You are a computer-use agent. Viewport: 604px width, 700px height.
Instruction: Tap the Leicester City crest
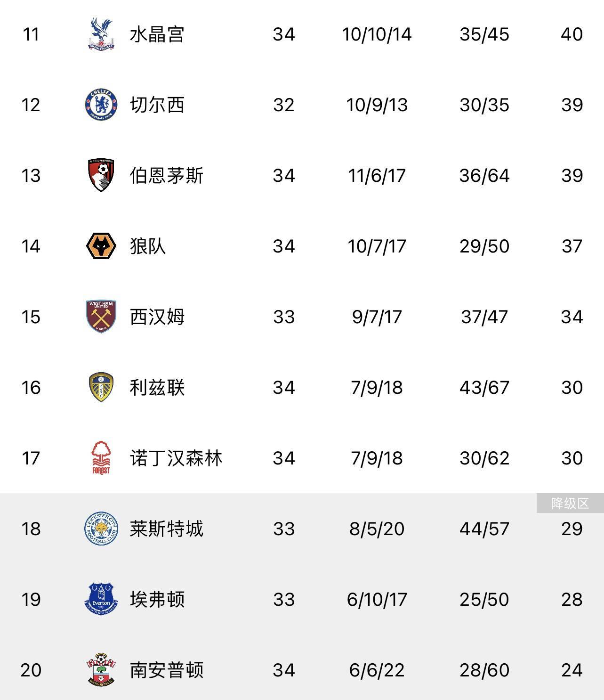(x=101, y=529)
